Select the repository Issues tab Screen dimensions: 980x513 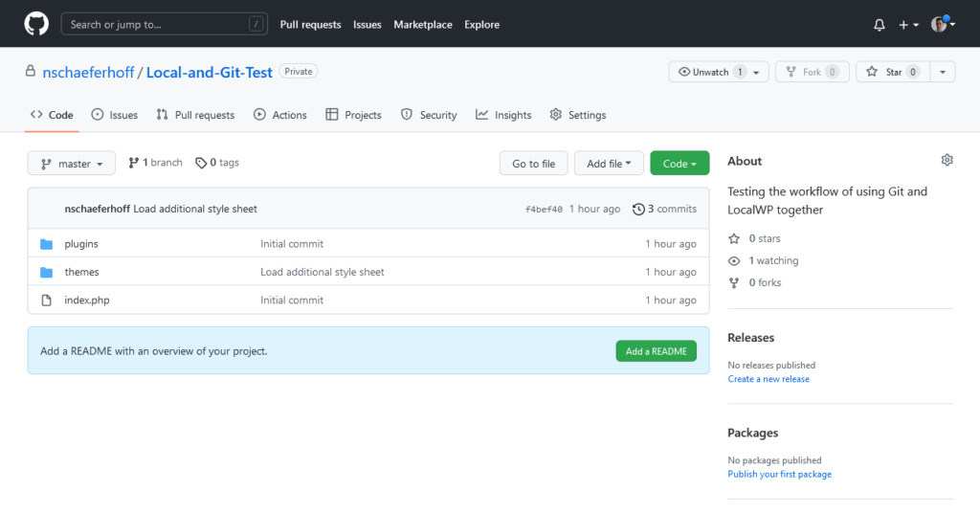click(115, 115)
